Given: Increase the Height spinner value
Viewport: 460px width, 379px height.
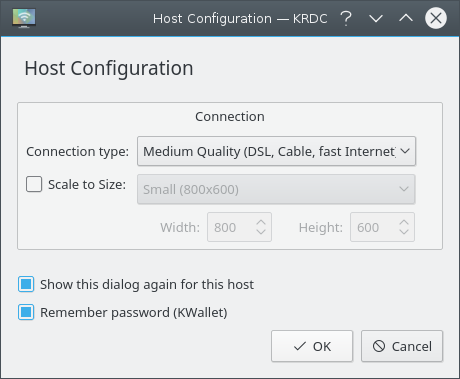Looking at the screenshot, I should tap(404, 222).
